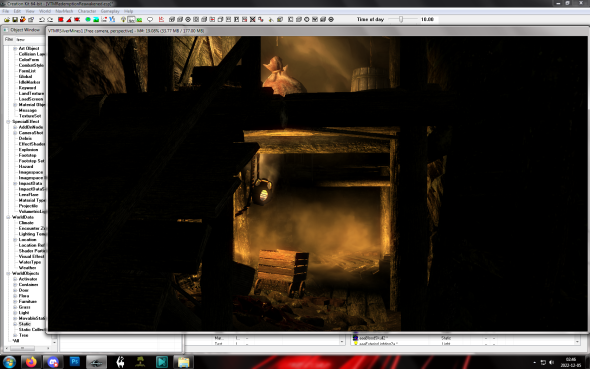590x369 pixels.
Task: Toggle the green sphere icon in toolbar
Action: point(88,19)
